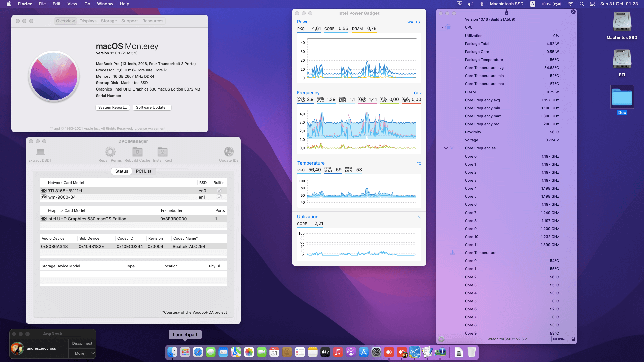This screenshot has height=362, width=644.
Task: Click the Wi-Fi icon in menu bar
Action: tap(571, 4)
